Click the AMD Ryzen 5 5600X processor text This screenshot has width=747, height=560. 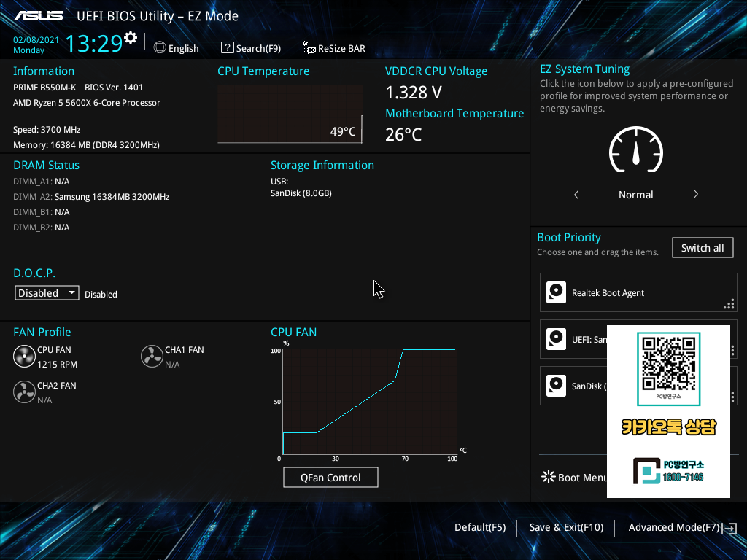tap(86, 103)
